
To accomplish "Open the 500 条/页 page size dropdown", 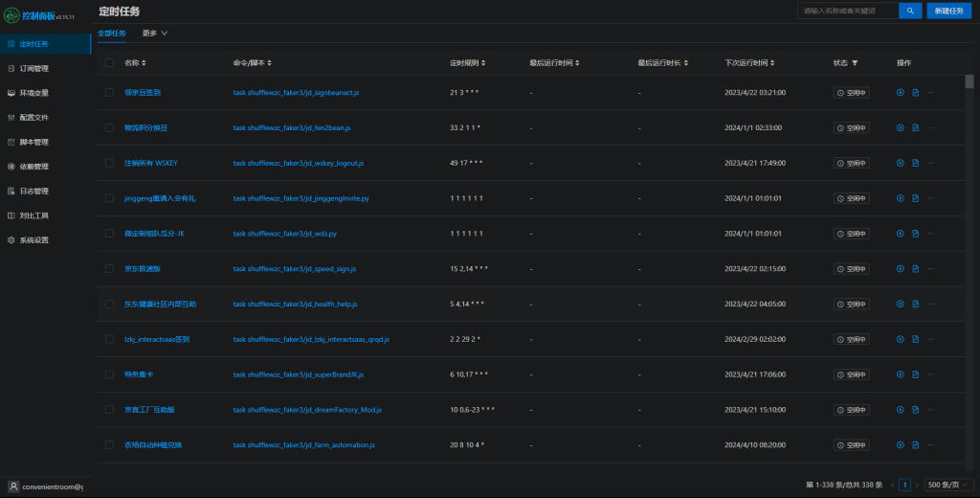I will (950, 485).
